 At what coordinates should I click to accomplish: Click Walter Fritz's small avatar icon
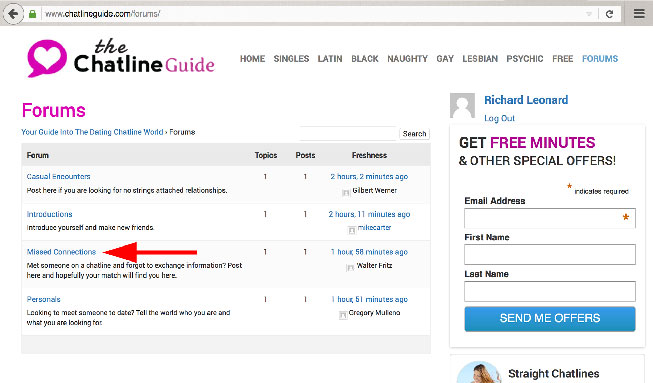(350, 268)
